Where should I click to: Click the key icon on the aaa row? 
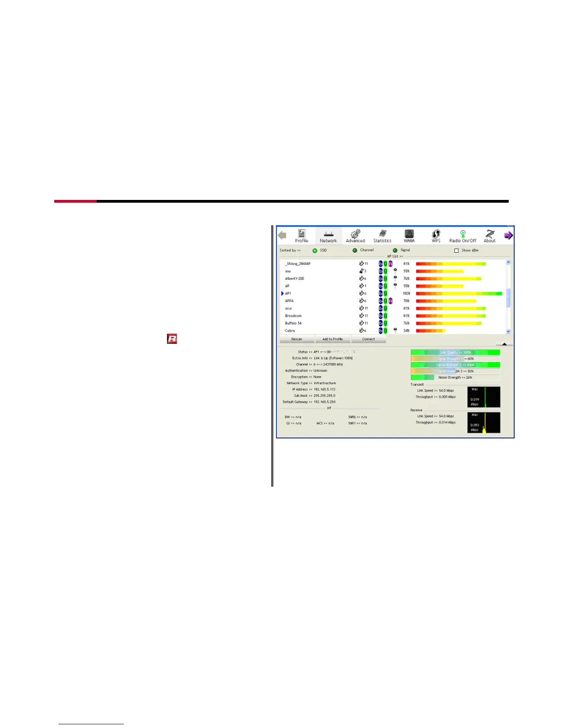[395, 271]
